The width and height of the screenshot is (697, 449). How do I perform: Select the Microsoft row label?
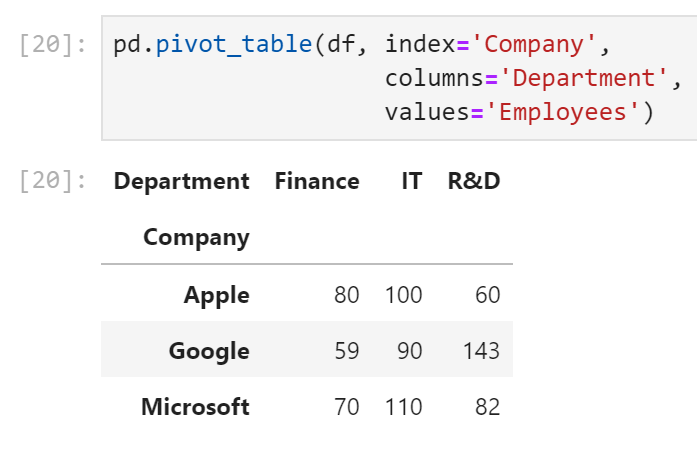pyautogui.click(x=195, y=407)
